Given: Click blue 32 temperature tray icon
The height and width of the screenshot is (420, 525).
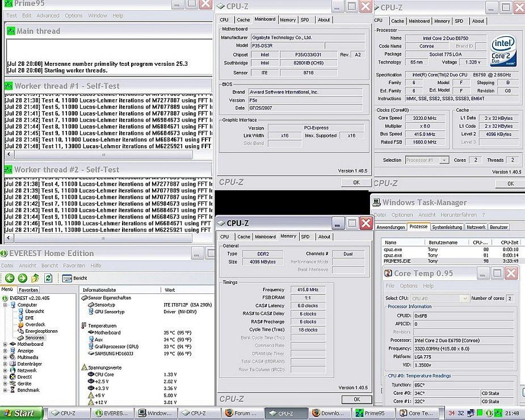Looking at the screenshot, I should (x=461, y=413).
